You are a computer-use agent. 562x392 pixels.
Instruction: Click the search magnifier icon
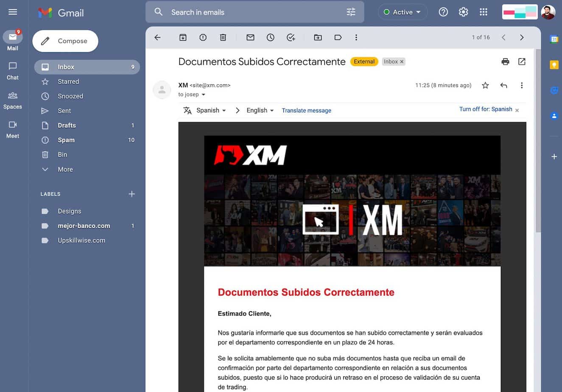tap(158, 12)
